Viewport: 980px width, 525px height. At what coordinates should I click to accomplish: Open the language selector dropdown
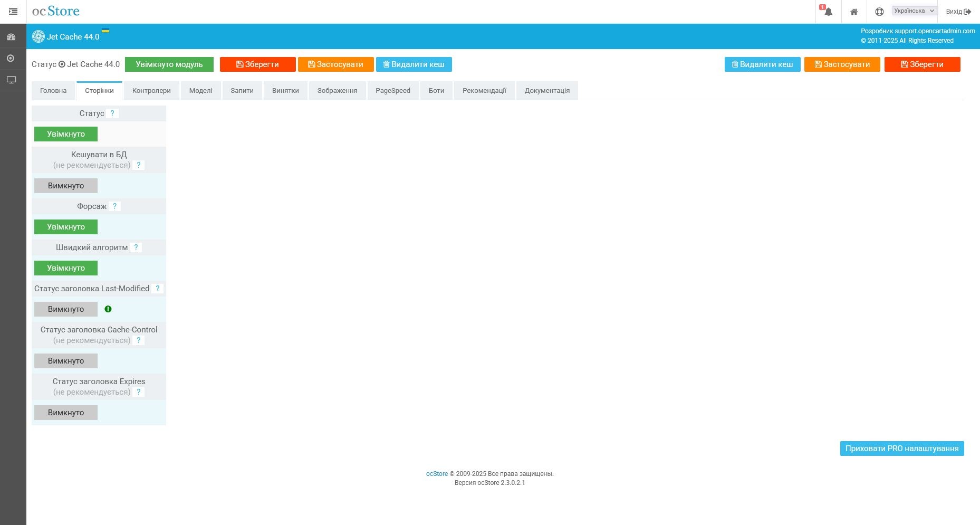pyautogui.click(x=912, y=10)
